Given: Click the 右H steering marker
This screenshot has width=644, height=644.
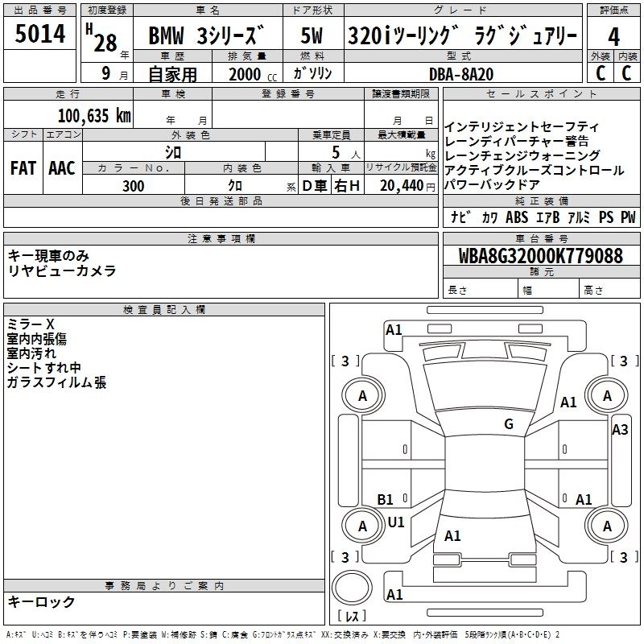Looking at the screenshot, I should tap(347, 186).
